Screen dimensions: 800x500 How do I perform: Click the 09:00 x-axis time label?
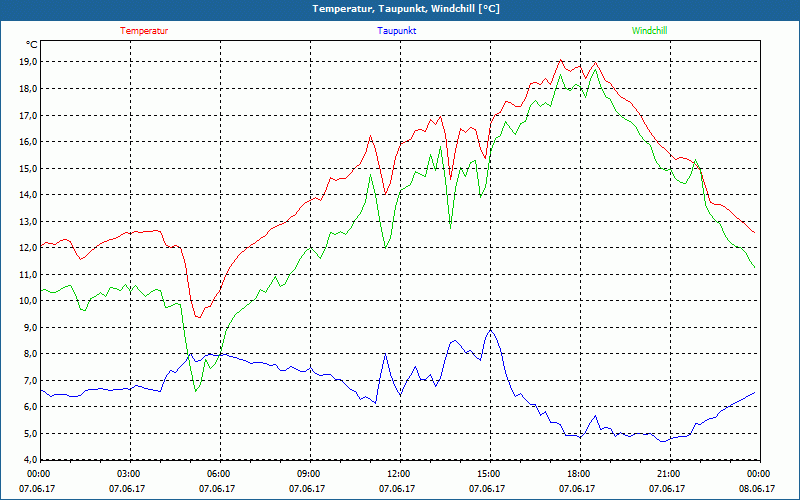tap(308, 473)
